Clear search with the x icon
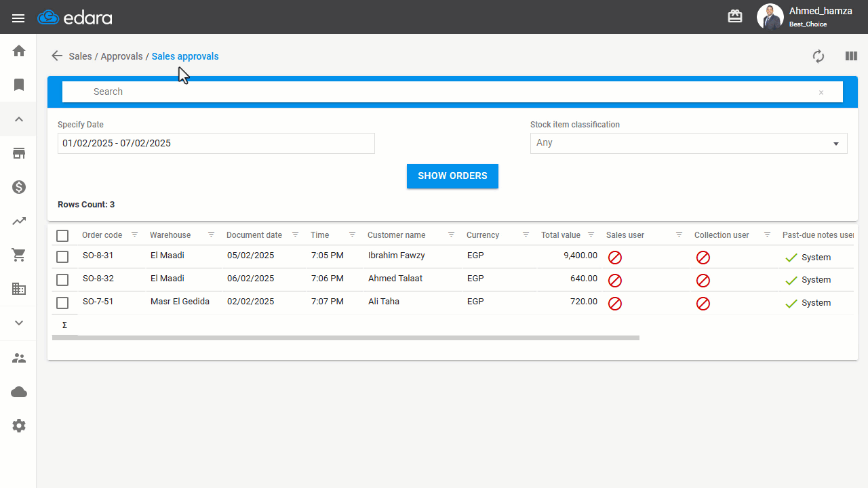This screenshot has width=868, height=488. click(821, 92)
